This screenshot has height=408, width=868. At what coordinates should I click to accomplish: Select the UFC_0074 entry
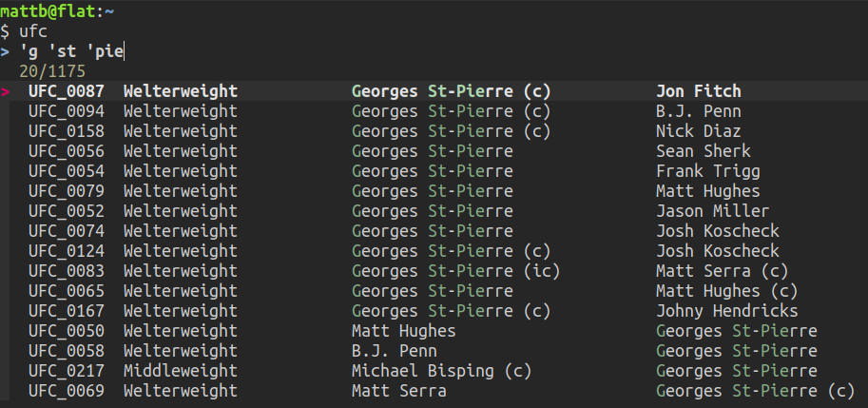66,231
